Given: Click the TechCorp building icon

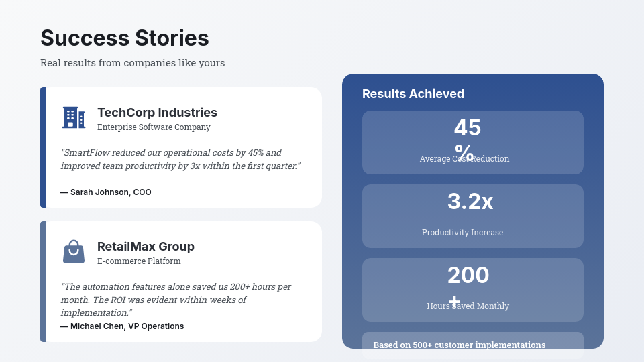Looking at the screenshot, I should 74,117.
